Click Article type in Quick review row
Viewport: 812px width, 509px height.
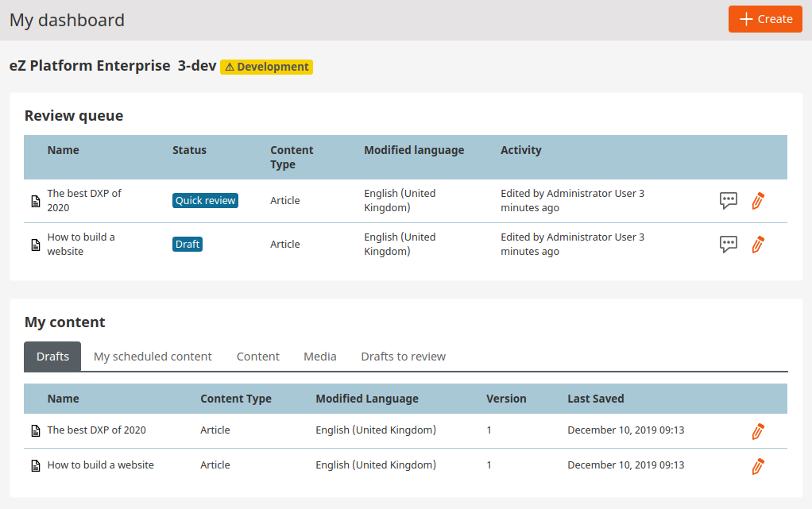[x=284, y=200]
